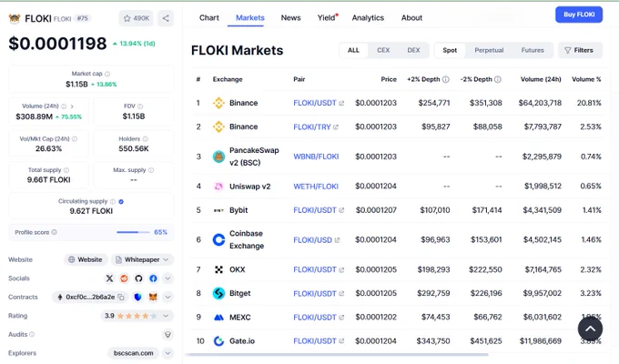Expand more Socials with chevron
619x364 pixels.
(x=167, y=278)
